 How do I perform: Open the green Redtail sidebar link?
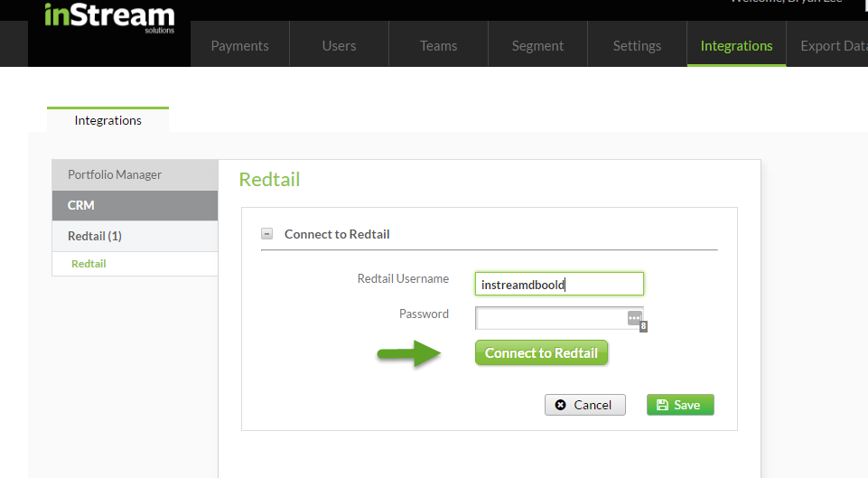coord(89,264)
